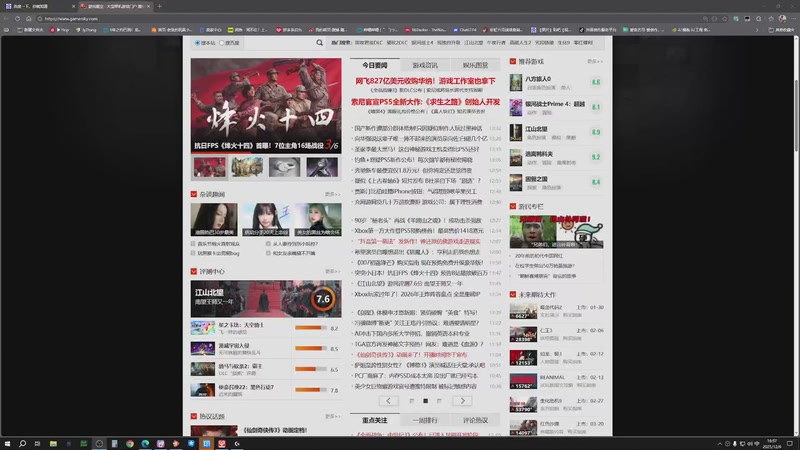
Task: Open the REANIMAL upcoming game entry
Action: click(556, 381)
